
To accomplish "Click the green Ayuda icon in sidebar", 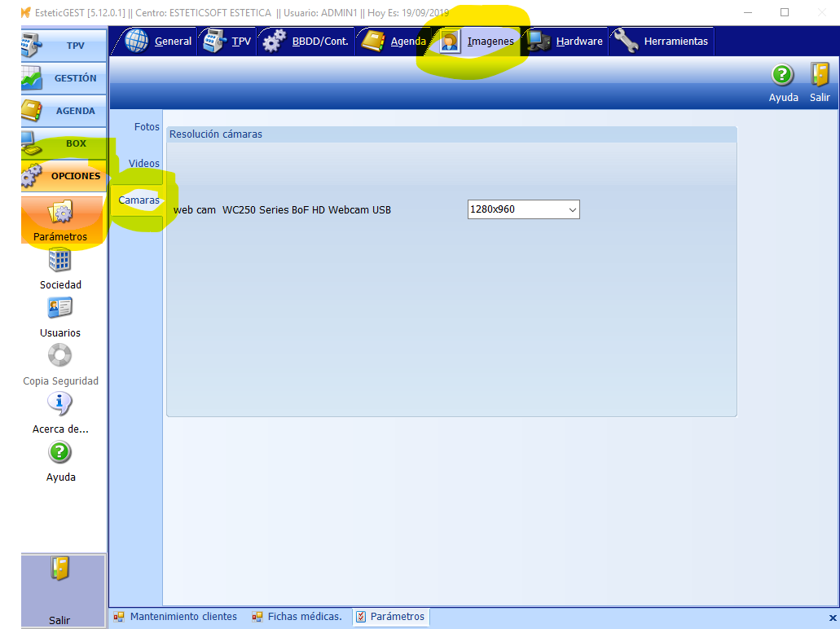I will coord(60,452).
